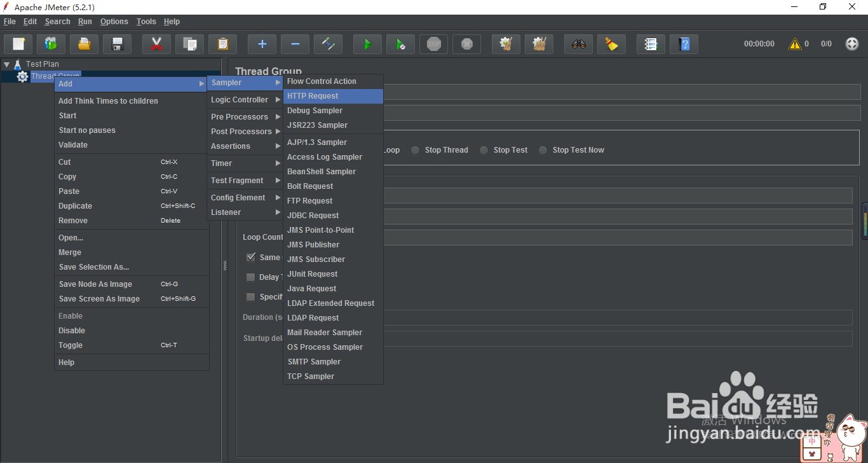This screenshot has width=868, height=463.
Task: Click the Open file folder icon
Action: 85,44
